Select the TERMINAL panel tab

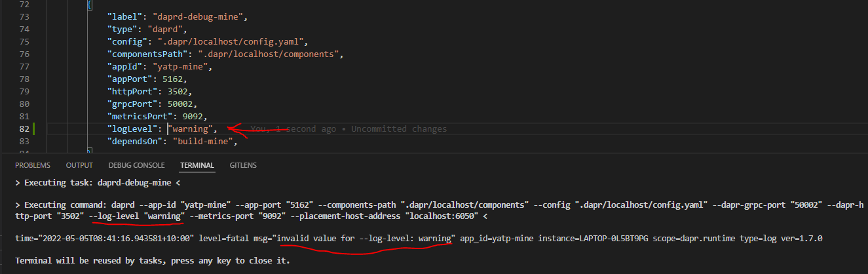coord(197,165)
